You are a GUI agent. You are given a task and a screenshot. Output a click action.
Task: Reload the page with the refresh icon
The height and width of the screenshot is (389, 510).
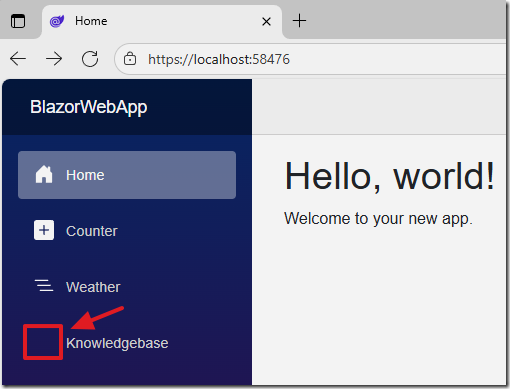(x=90, y=59)
